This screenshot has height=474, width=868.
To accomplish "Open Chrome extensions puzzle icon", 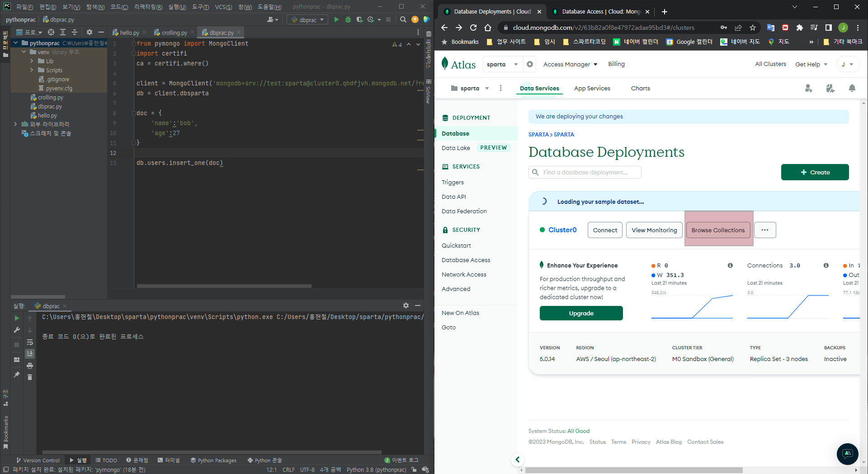I will (x=800, y=28).
